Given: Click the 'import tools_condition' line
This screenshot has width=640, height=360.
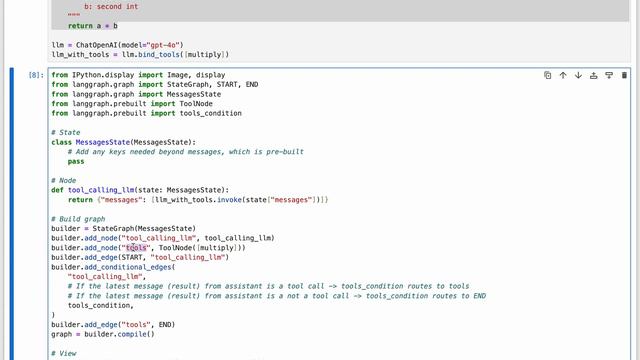Looking at the screenshot, I should coord(147,113).
